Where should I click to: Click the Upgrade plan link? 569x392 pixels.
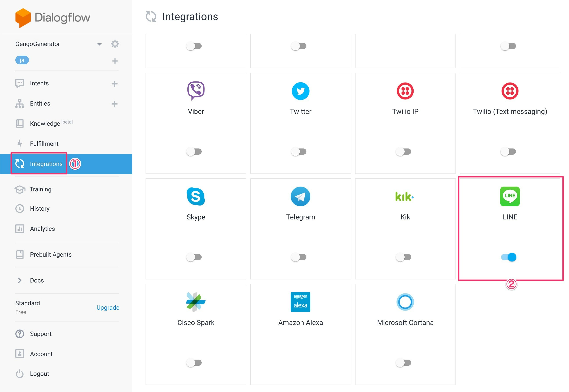coord(108,307)
